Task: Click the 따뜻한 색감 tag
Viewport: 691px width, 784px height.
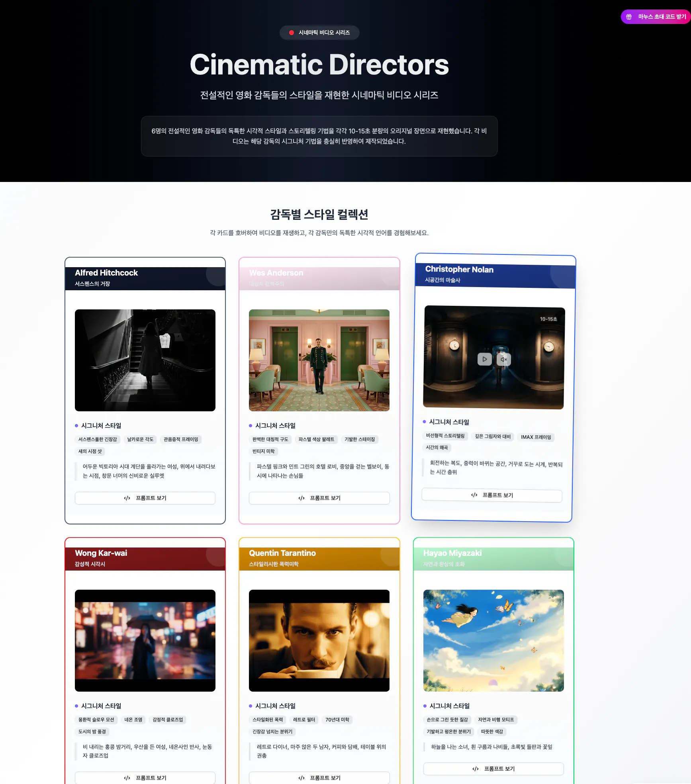Action: coord(492,732)
